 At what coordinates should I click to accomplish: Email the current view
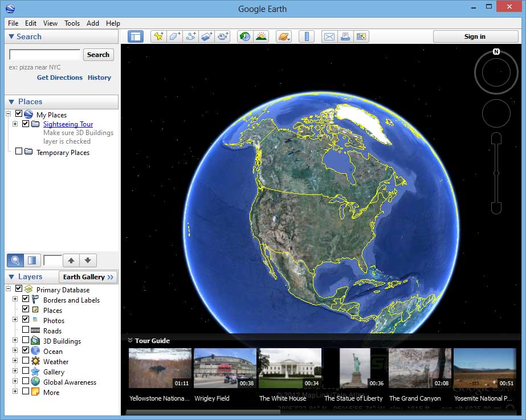click(329, 36)
